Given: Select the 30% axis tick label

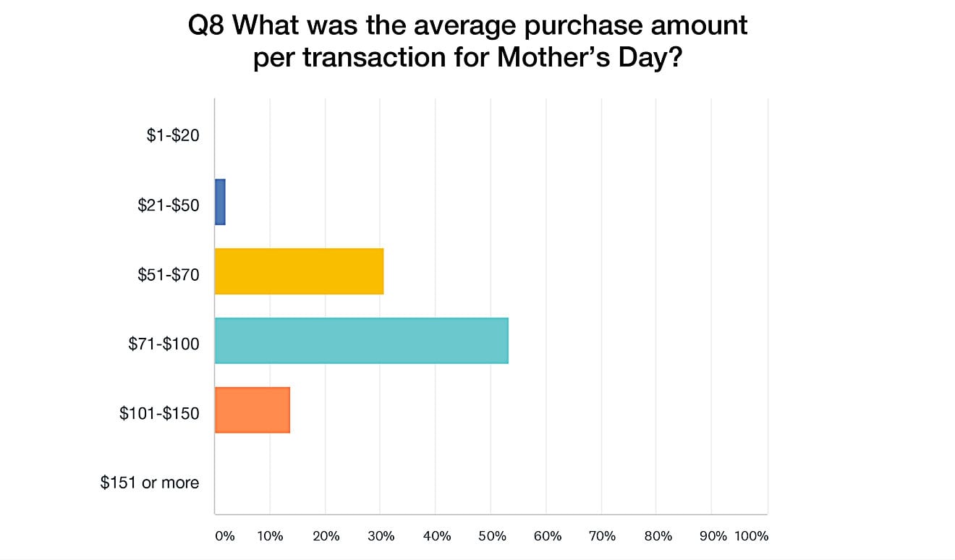Looking at the screenshot, I should point(381,536).
